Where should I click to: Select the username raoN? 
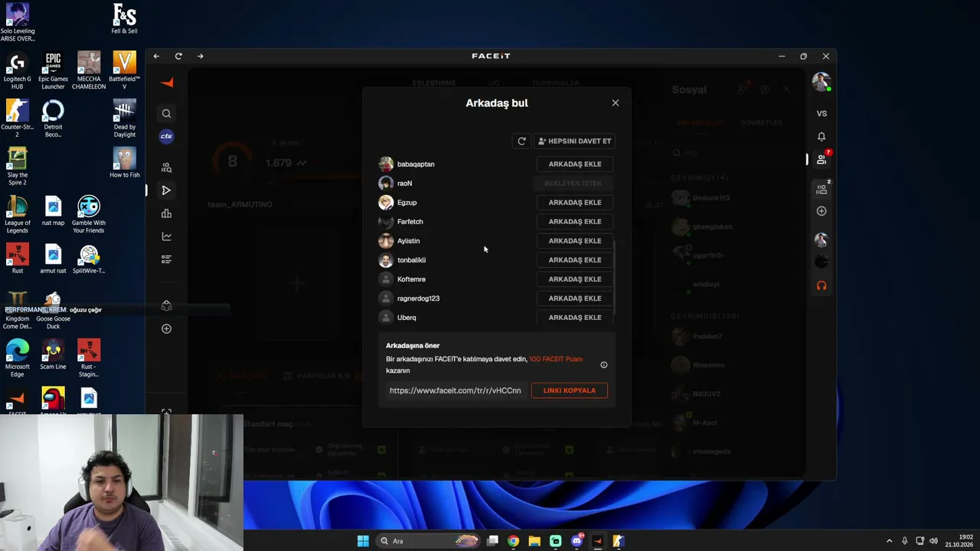[404, 183]
